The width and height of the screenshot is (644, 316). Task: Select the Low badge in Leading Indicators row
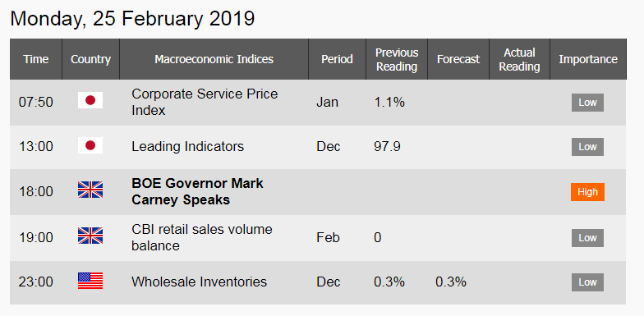(587, 147)
